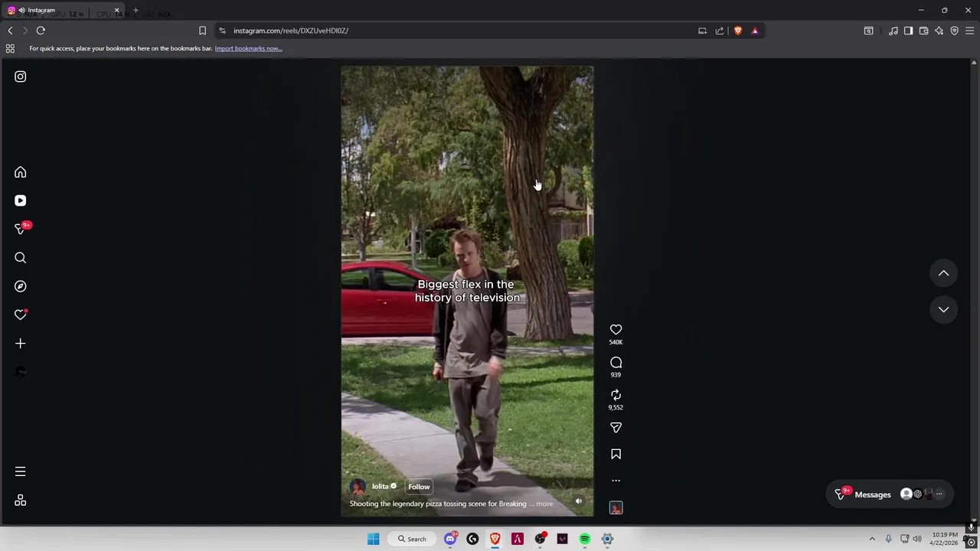
Task: Reload the page
Action: 41,31
